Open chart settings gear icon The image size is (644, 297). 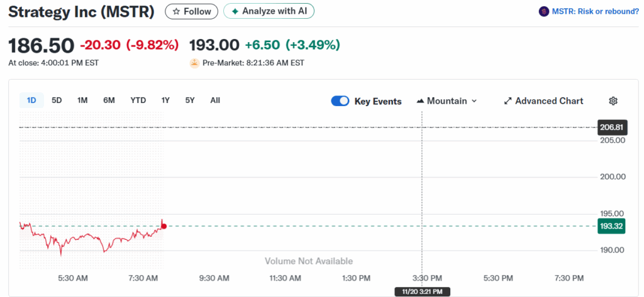613,101
